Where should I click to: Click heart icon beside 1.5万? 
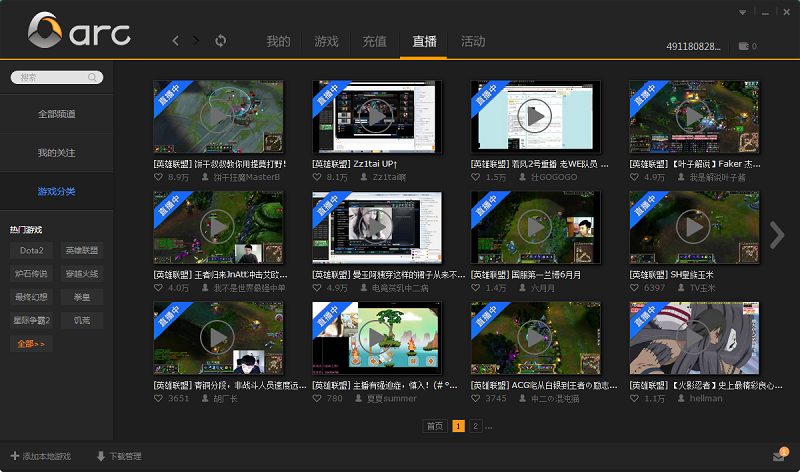coord(476,177)
